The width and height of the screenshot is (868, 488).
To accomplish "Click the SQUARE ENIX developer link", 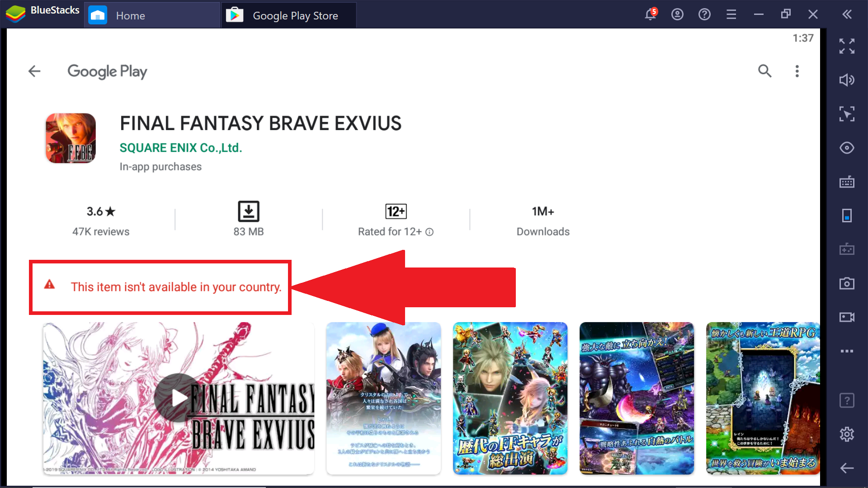I will pos(180,147).
